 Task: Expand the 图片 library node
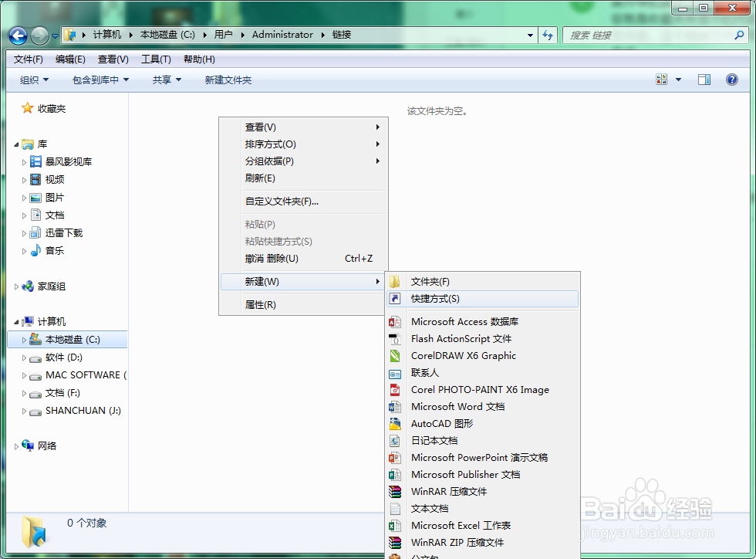click(24, 198)
